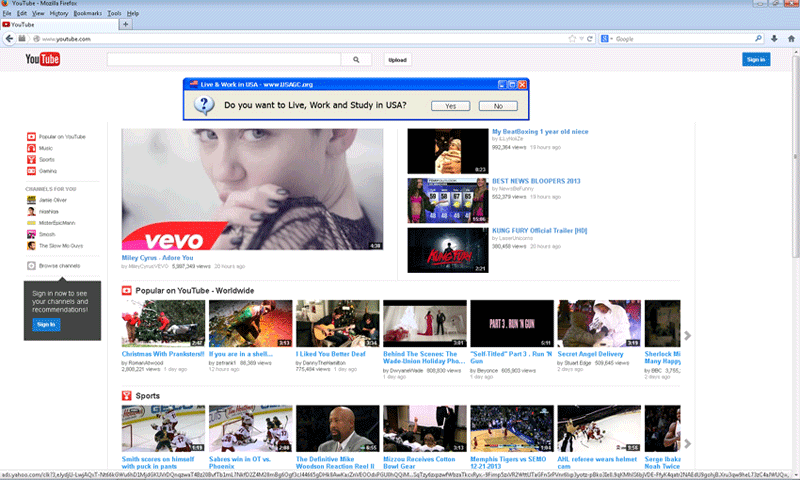Open the KUNG FURY trailer thumbnail
The width and height of the screenshot is (800, 480).
pos(447,250)
